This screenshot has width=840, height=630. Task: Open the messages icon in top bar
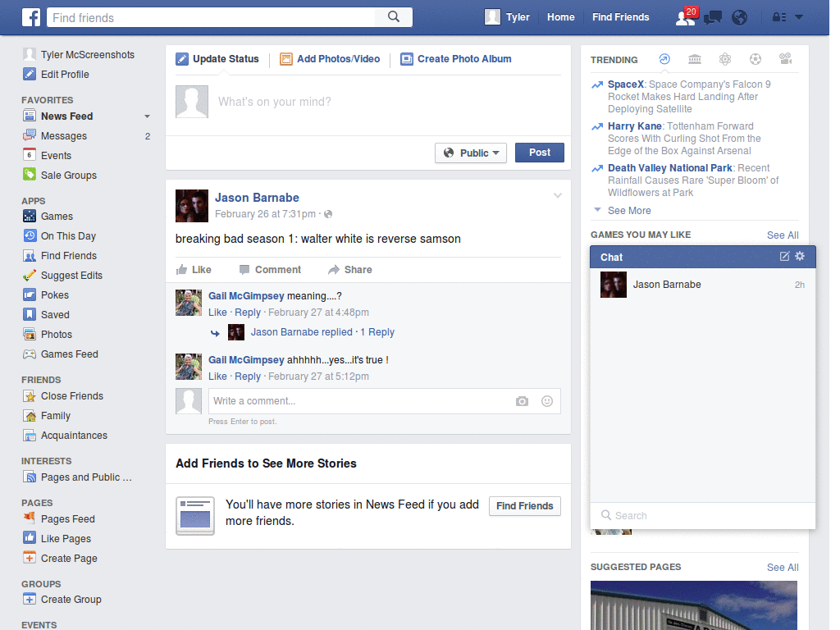[713, 18]
